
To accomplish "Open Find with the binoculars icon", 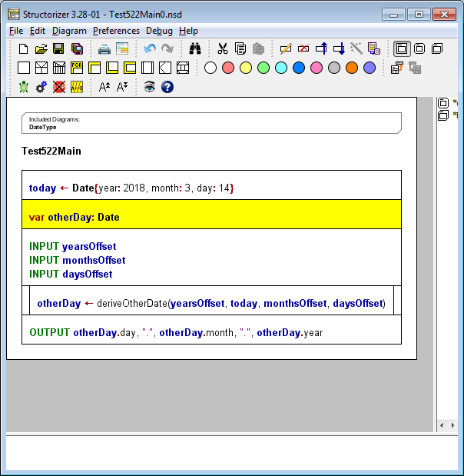I will 195,49.
